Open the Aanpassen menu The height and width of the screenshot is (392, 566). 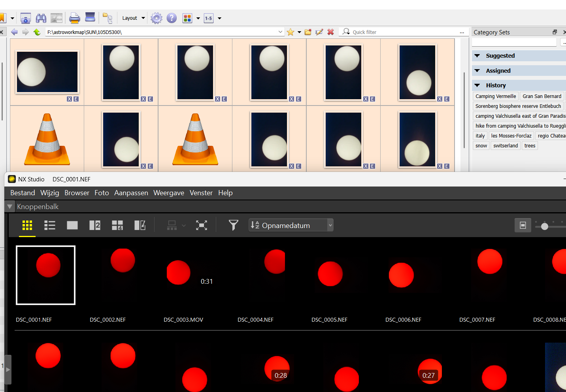point(131,193)
